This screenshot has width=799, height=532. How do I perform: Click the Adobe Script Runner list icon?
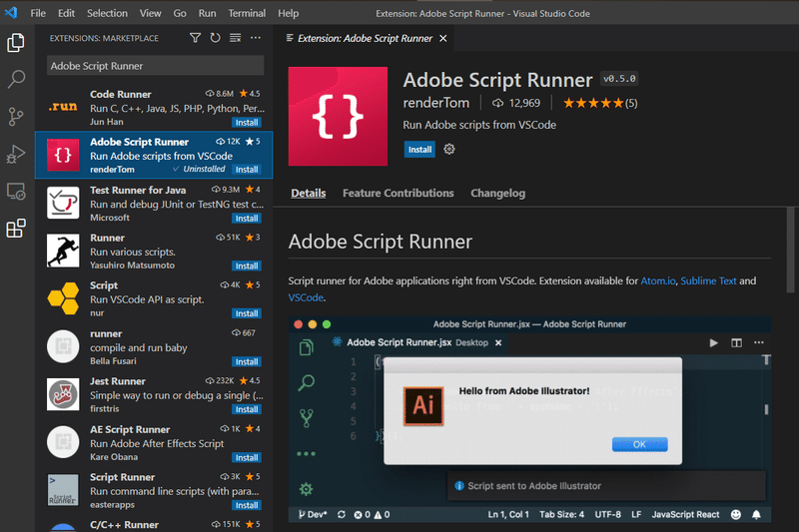(x=63, y=155)
